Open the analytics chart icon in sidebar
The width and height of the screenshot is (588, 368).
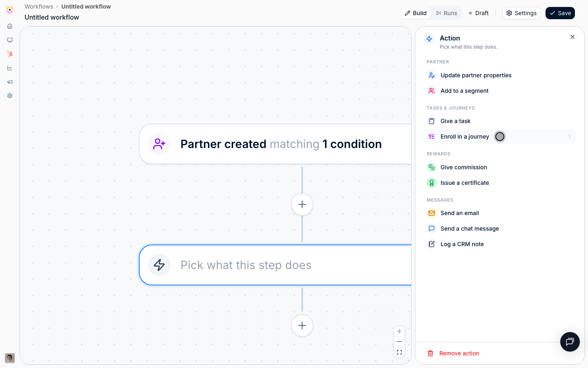pos(10,68)
